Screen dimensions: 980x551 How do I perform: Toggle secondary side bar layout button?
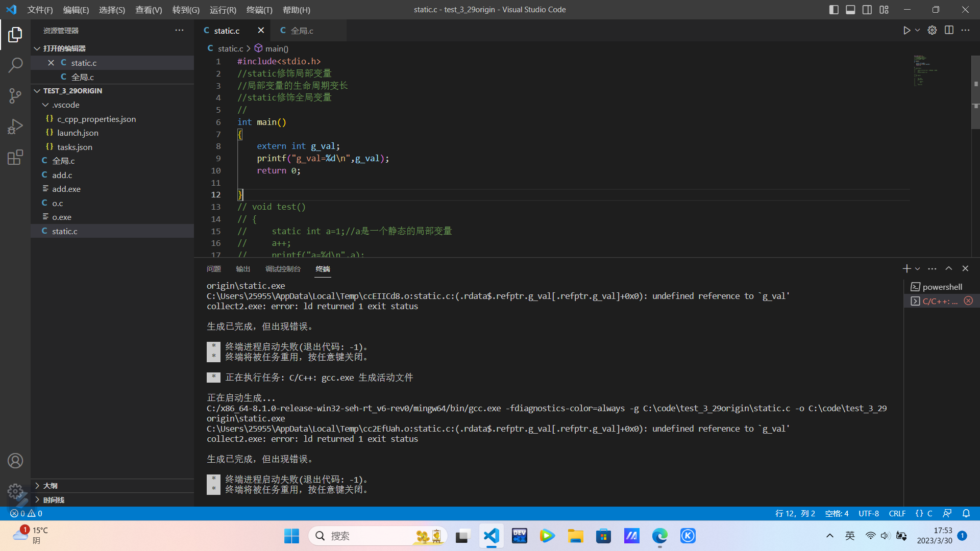pos(867,10)
